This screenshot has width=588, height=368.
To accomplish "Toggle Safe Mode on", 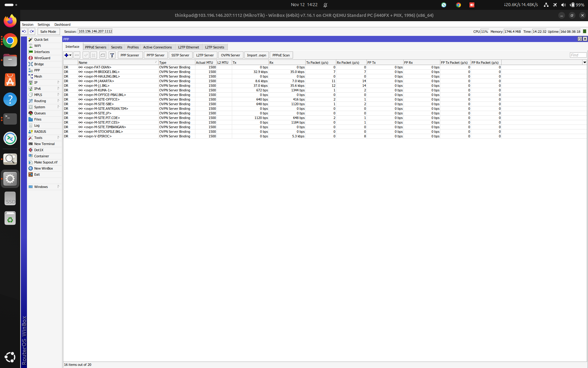I will 48,31.
